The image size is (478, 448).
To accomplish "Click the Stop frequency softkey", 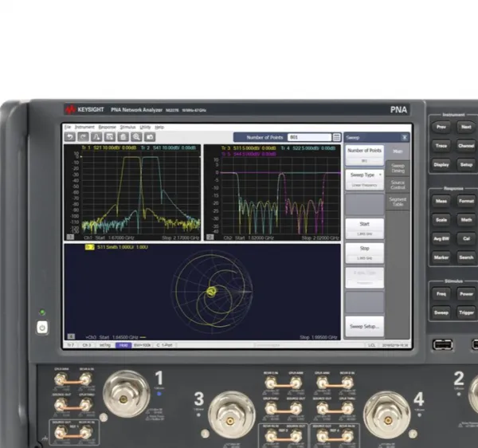I will (364, 253).
